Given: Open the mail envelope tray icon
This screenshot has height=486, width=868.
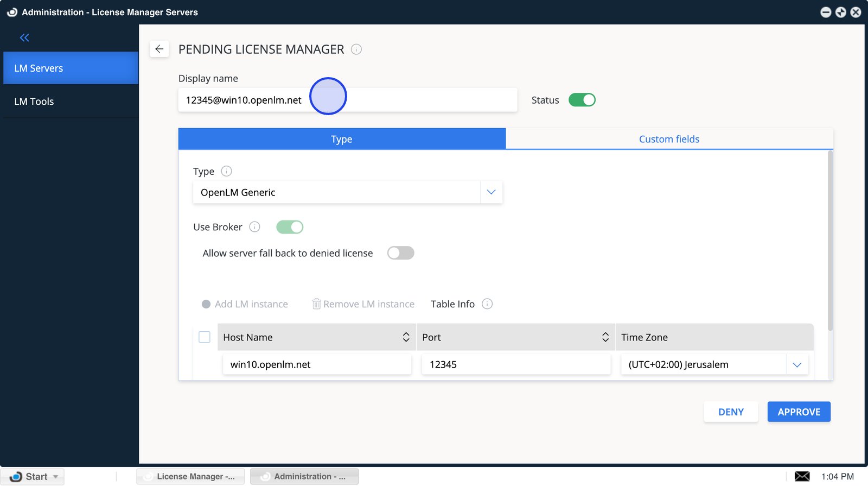Looking at the screenshot, I should click(x=802, y=476).
